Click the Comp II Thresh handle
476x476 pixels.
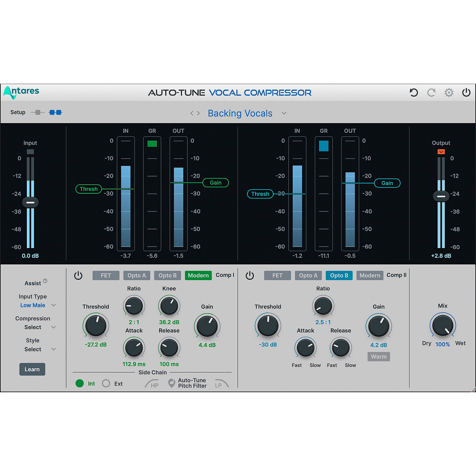[260, 194]
